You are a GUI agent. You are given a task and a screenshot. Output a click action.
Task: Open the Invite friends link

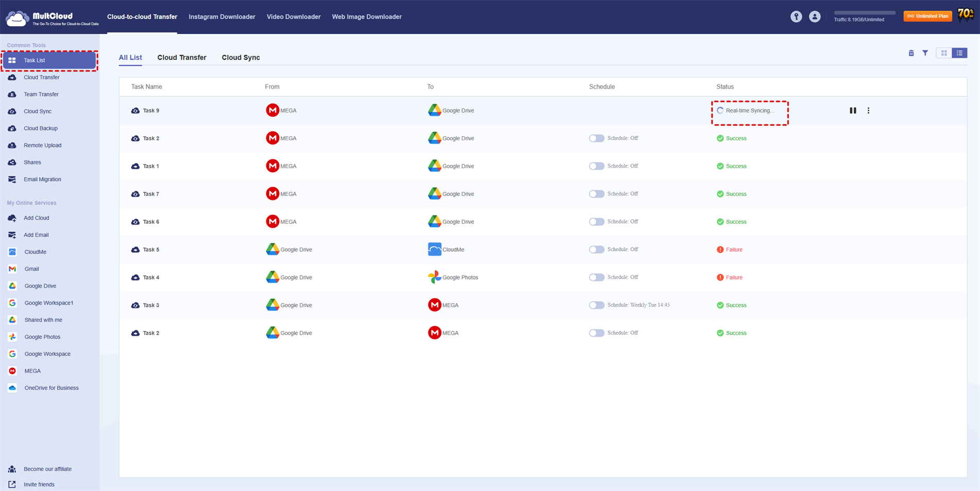(39, 484)
